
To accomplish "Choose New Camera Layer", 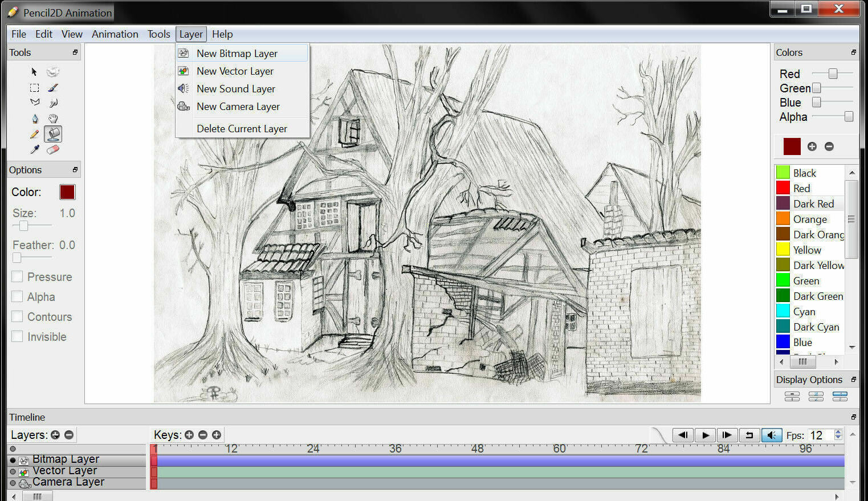I will (242, 106).
